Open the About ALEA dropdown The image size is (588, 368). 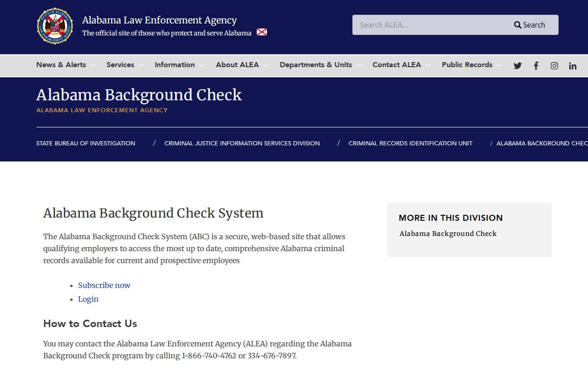[x=242, y=65]
